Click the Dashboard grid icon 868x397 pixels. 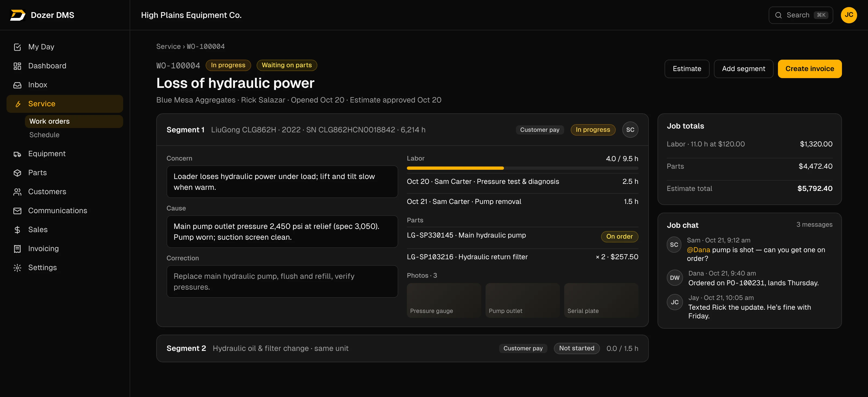(x=17, y=66)
